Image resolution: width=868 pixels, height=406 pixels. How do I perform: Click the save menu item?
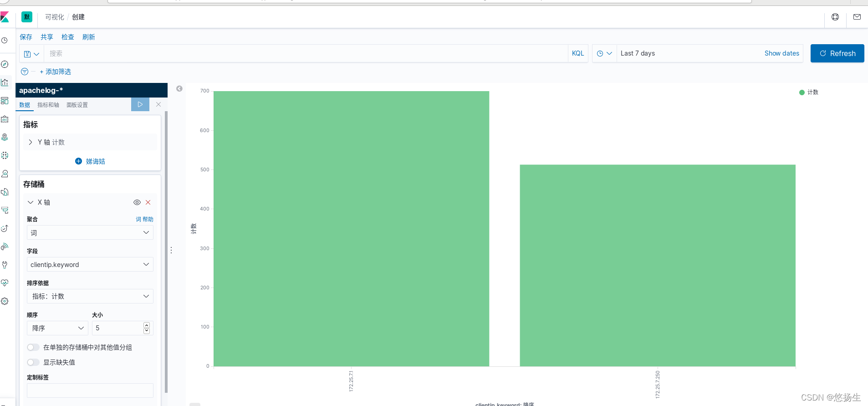click(26, 37)
